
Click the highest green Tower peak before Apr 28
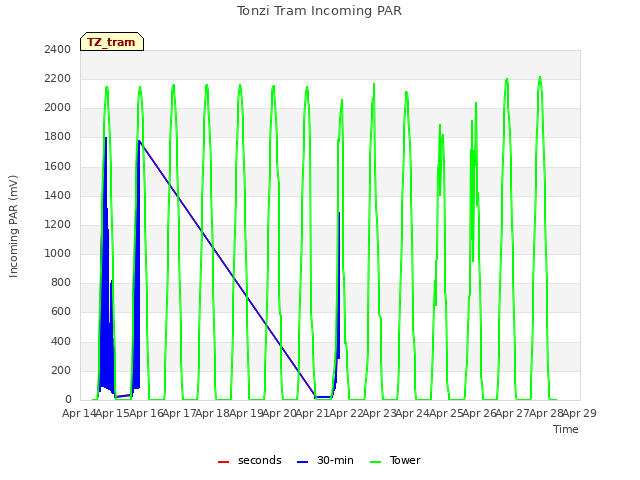click(540, 78)
